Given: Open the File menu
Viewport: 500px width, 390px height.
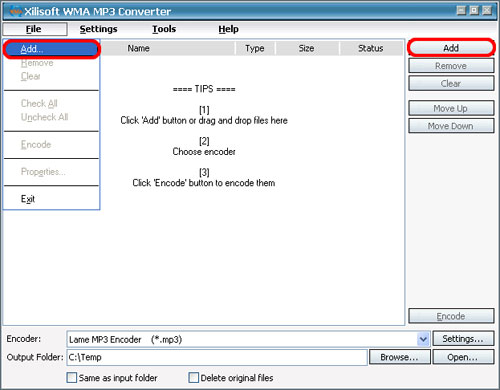Looking at the screenshot, I should [x=35, y=29].
